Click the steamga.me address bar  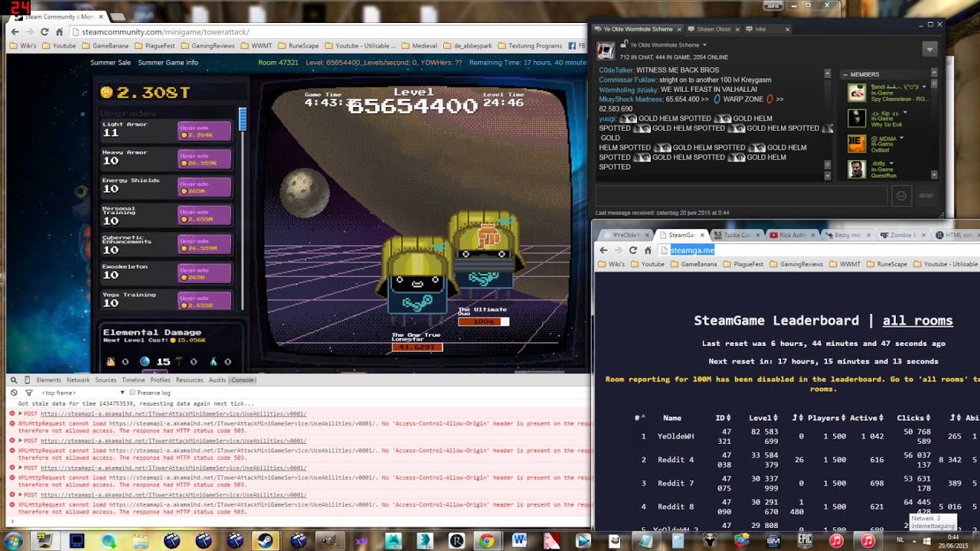coord(819,250)
